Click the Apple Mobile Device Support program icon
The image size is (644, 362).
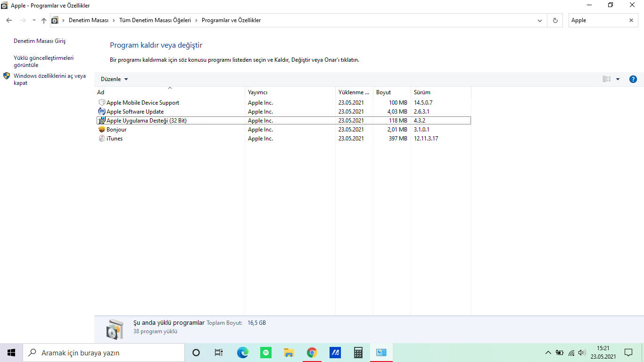tap(101, 103)
